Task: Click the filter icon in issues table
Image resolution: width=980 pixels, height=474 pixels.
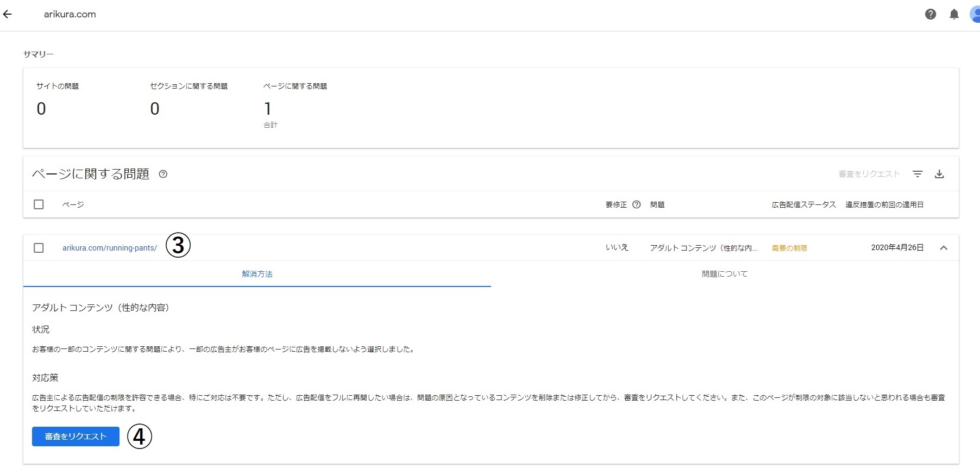Action: pos(918,174)
